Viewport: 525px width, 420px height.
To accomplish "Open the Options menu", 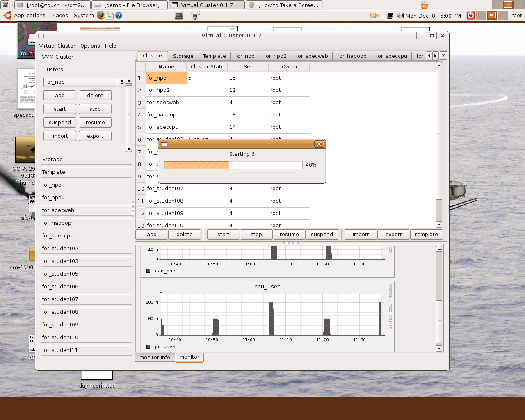I will 90,46.
